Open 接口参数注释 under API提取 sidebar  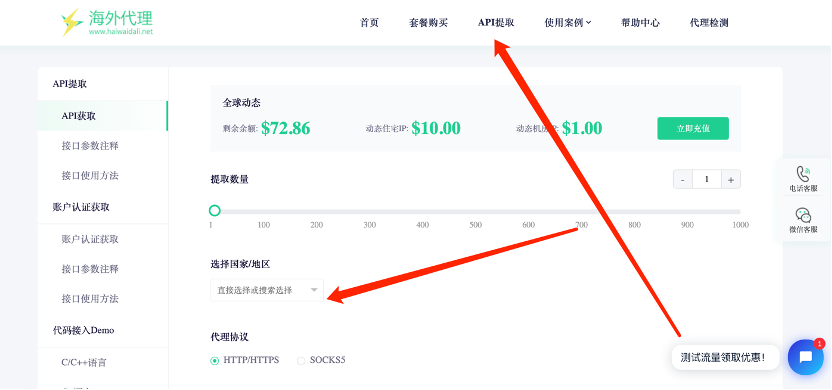coord(90,145)
